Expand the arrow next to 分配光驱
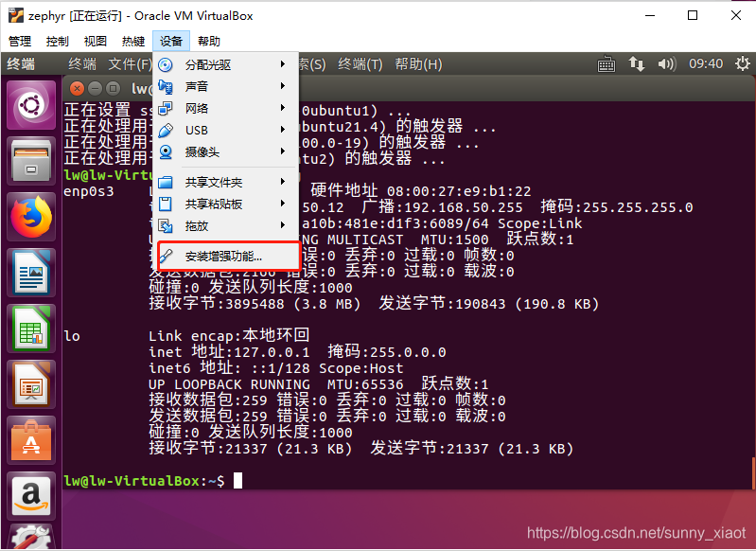Screen dimensions: 756x551 click(x=283, y=64)
